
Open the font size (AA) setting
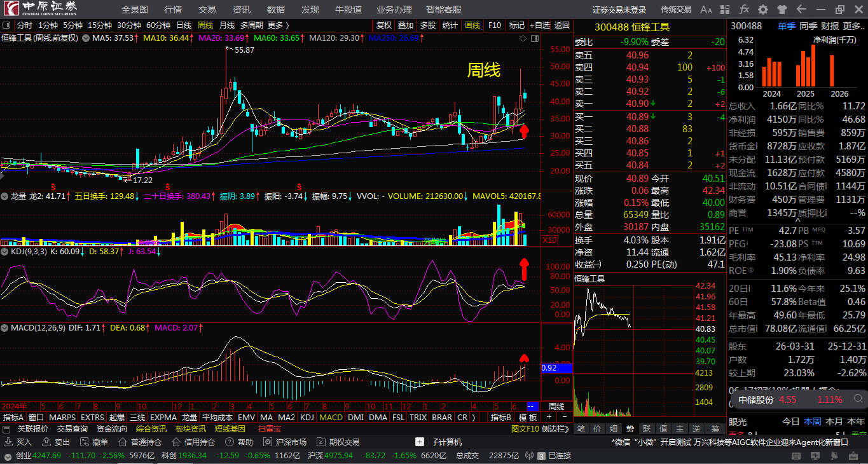(x=706, y=10)
